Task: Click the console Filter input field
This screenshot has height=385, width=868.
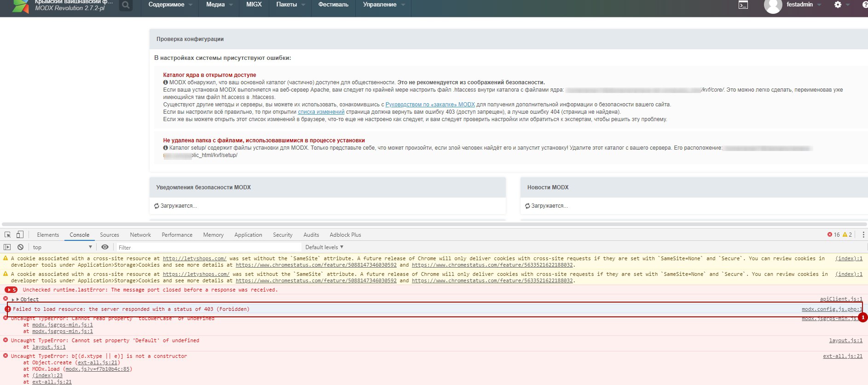Action: click(208, 247)
